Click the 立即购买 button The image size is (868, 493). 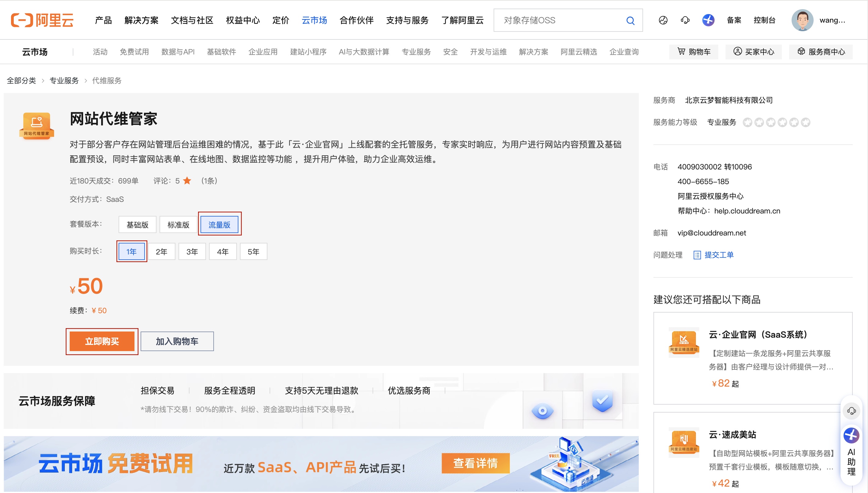pyautogui.click(x=102, y=341)
